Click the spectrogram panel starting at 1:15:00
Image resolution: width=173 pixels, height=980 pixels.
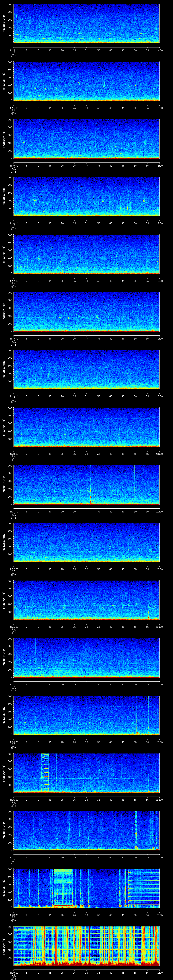click(x=87, y=139)
